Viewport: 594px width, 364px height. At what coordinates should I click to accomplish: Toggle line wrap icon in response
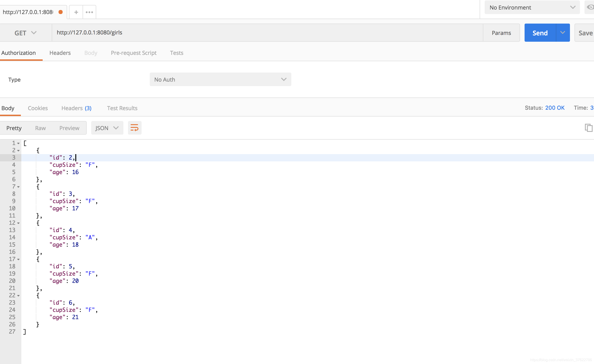point(135,128)
